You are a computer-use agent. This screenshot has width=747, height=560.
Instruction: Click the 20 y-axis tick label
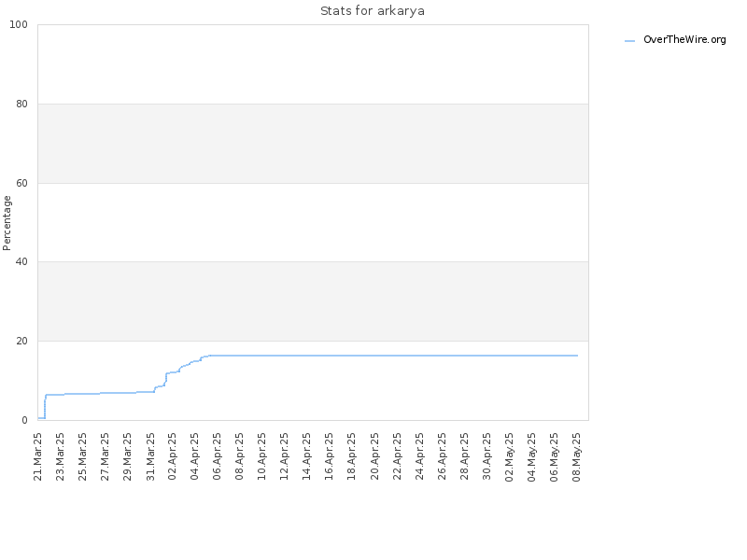click(21, 341)
